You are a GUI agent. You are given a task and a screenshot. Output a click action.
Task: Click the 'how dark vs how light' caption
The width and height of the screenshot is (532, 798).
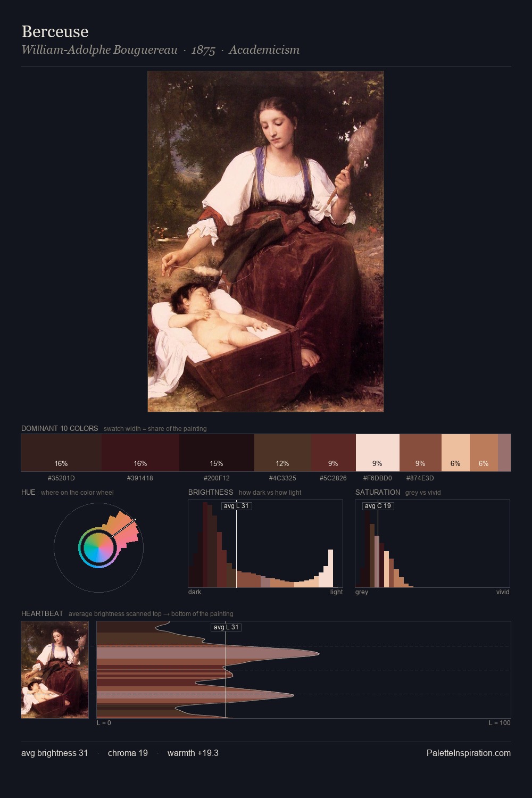270,493
